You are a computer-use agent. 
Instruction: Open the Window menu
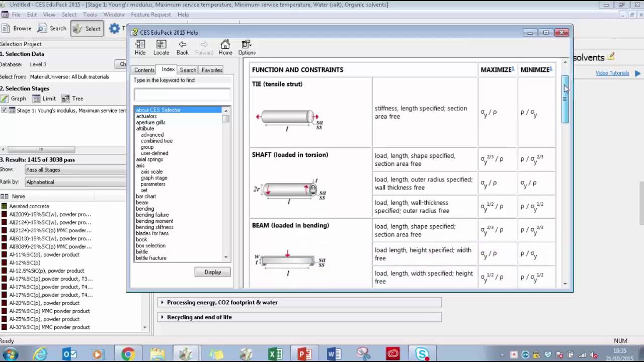pyautogui.click(x=114, y=15)
